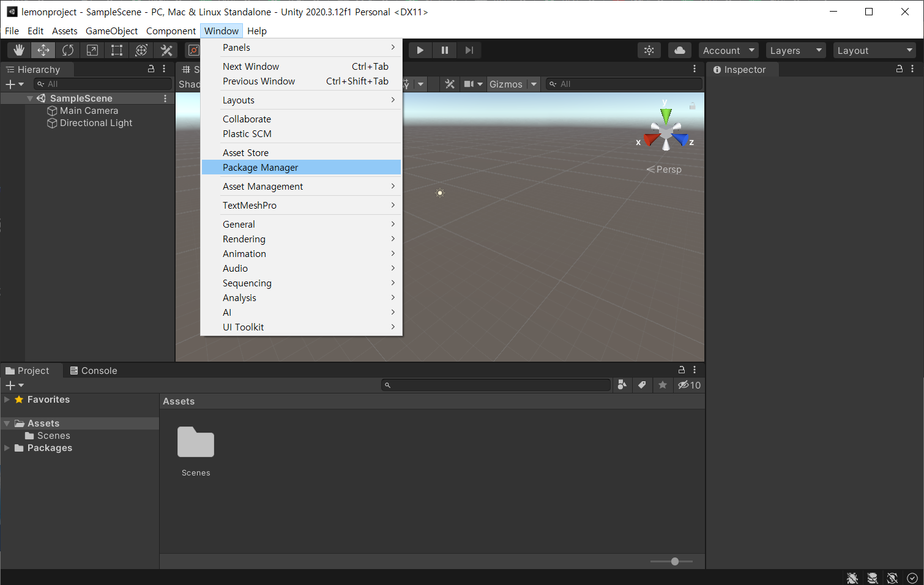The width and height of the screenshot is (924, 585).
Task: Click the blue Z axis cone
Action: [680, 140]
